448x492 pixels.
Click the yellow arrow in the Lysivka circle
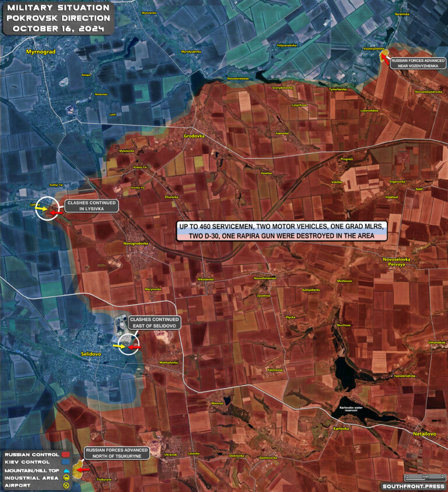[x=41, y=207]
